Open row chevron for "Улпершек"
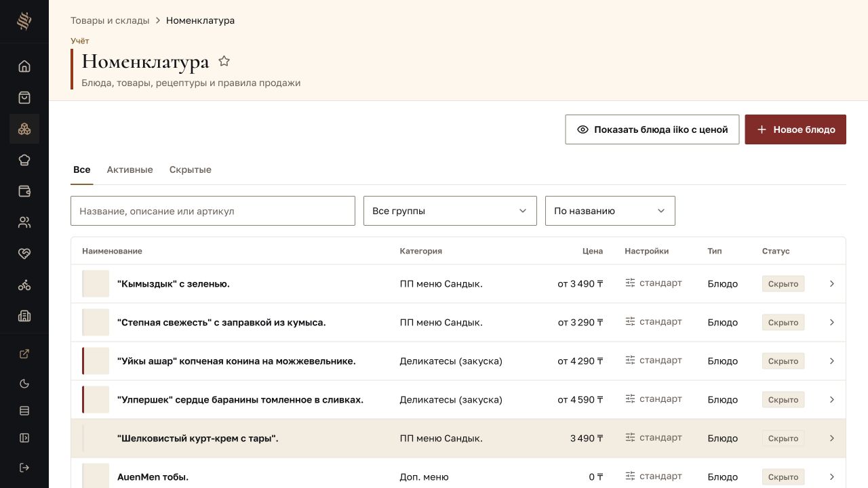Image resolution: width=868 pixels, height=488 pixels. click(832, 400)
